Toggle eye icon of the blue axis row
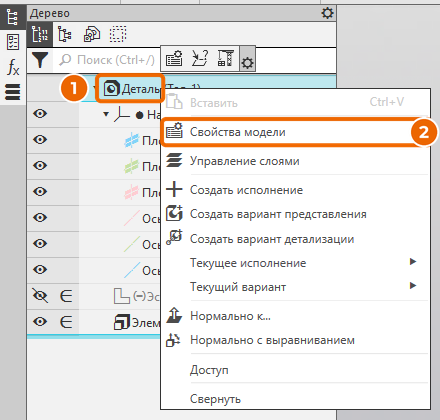Viewport: 440px width, 420px height. pos(40,269)
